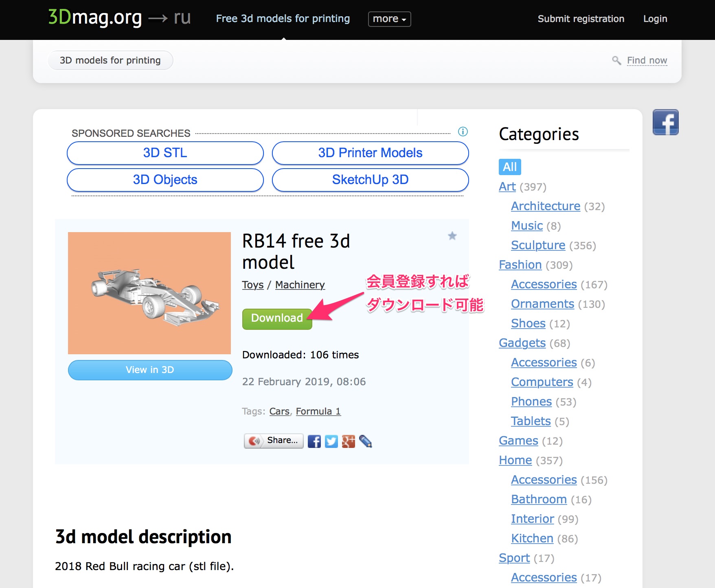
Task: Open the Interior subcategory
Action: click(533, 519)
